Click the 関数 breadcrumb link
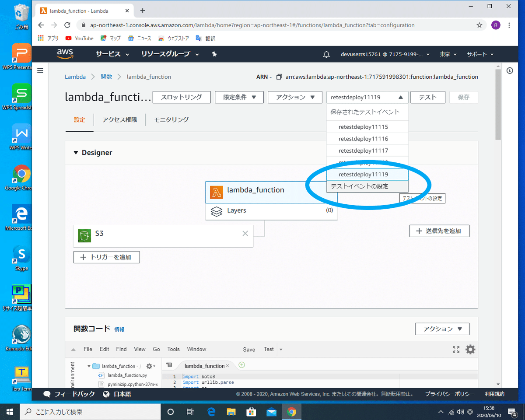The height and width of the screenshot is (420, 525). click(x=106, y=77)
